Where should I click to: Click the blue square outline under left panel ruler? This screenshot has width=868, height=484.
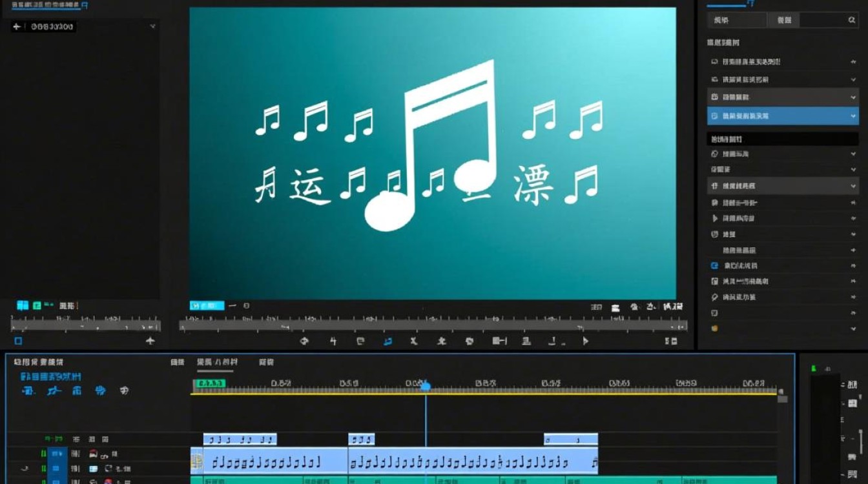pos(18,341)
